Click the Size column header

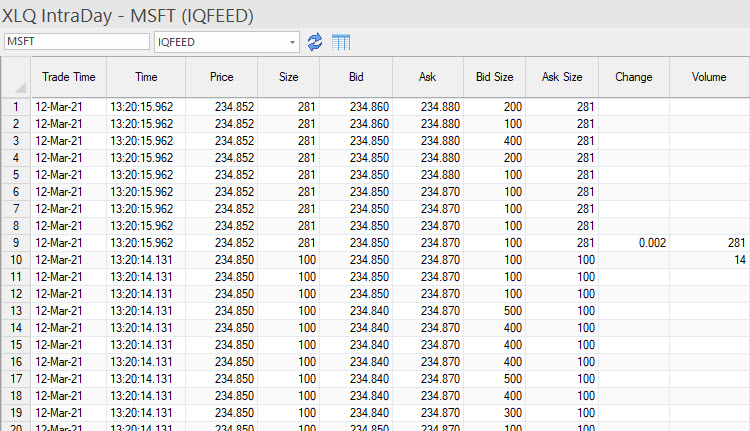tap(288, 77)
